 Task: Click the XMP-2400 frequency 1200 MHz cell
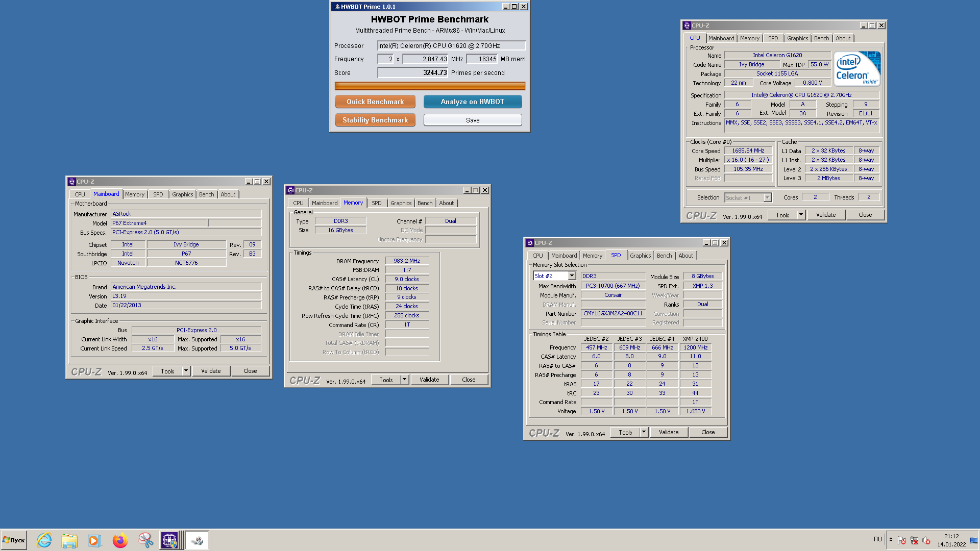click(x=695, y=347)
